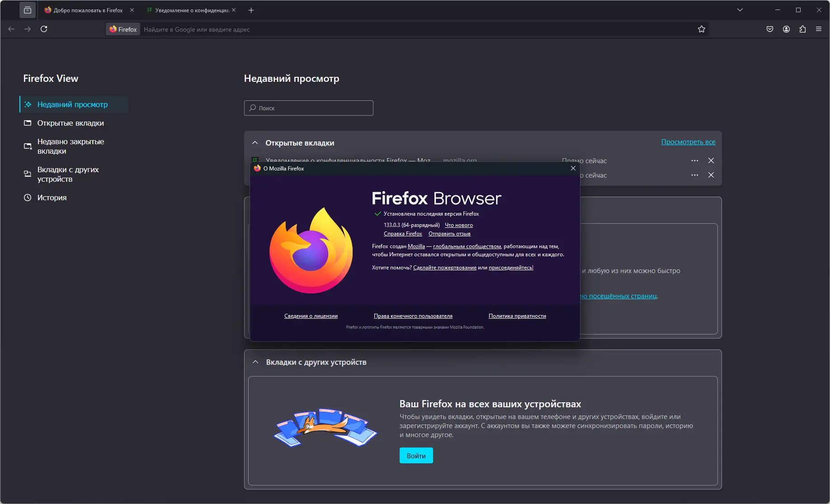Click the 'Войти' sign-in button
Viewport: 830px width, 504px height.
tap(416, 456)
